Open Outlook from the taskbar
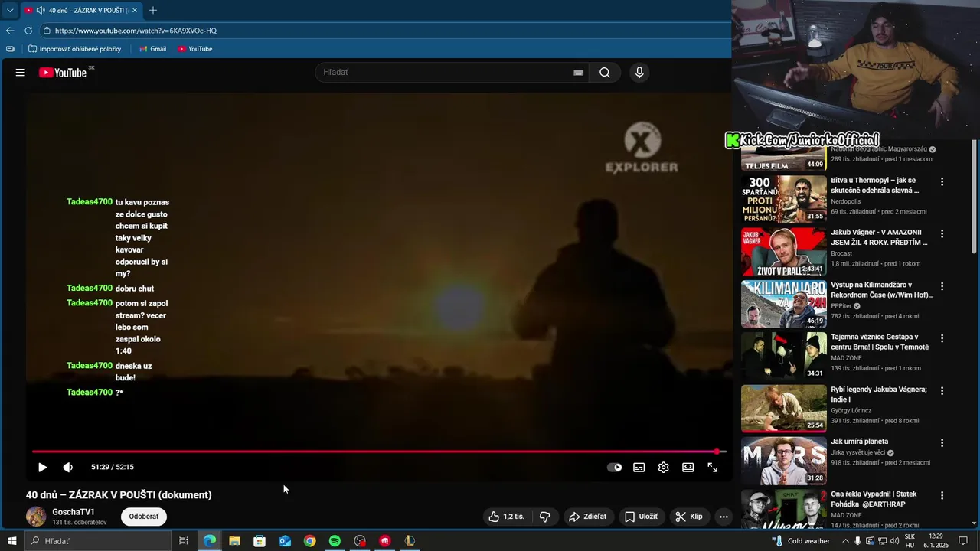 [x=284, y=541]
